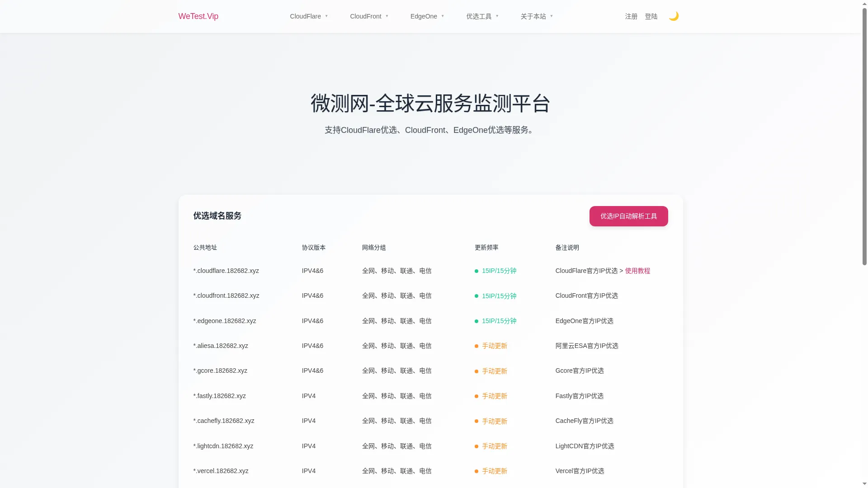
Task: Toggle dark mode with the moon icon
Action: click(x=674, y=16)
